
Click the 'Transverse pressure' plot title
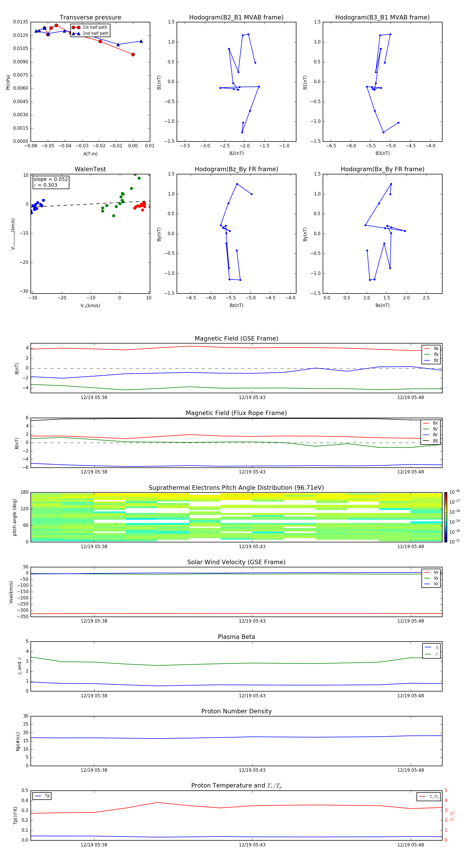[90, 18]
